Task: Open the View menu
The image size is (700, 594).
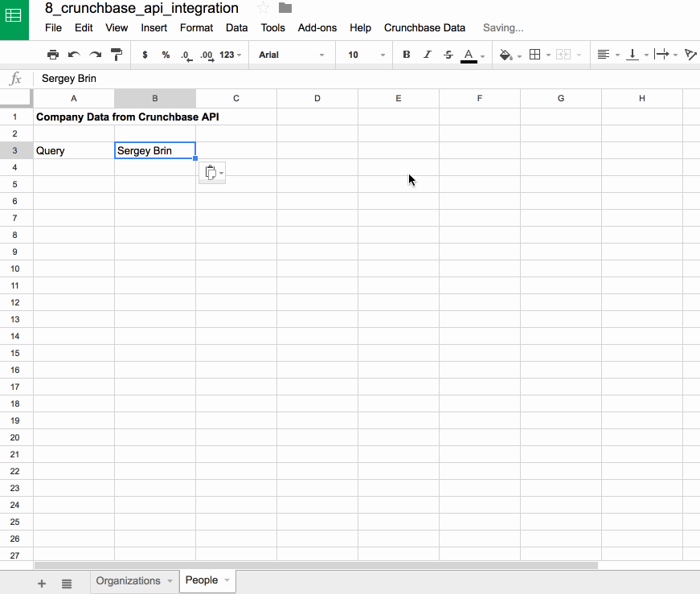Action: 117,27
